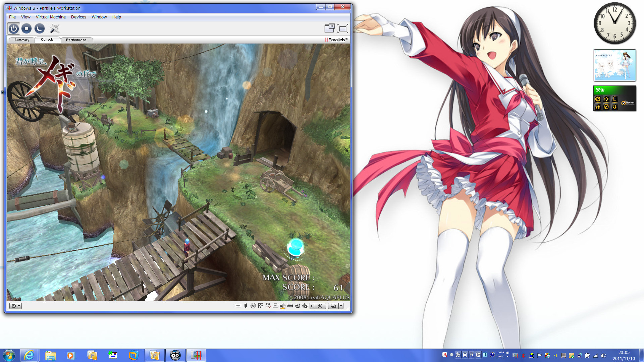Click the gear settings status icon
Screen dimensions: 644x362
[x=305, y=306]
